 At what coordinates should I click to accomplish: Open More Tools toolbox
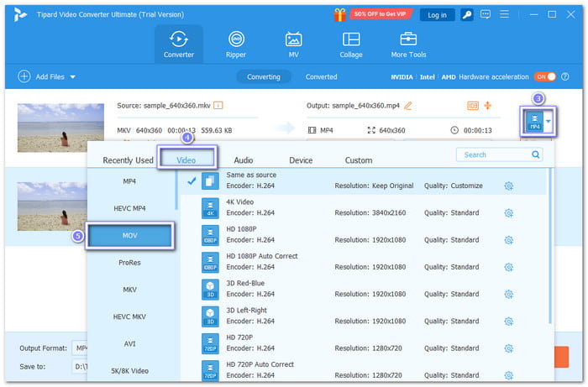click(409, 44)
